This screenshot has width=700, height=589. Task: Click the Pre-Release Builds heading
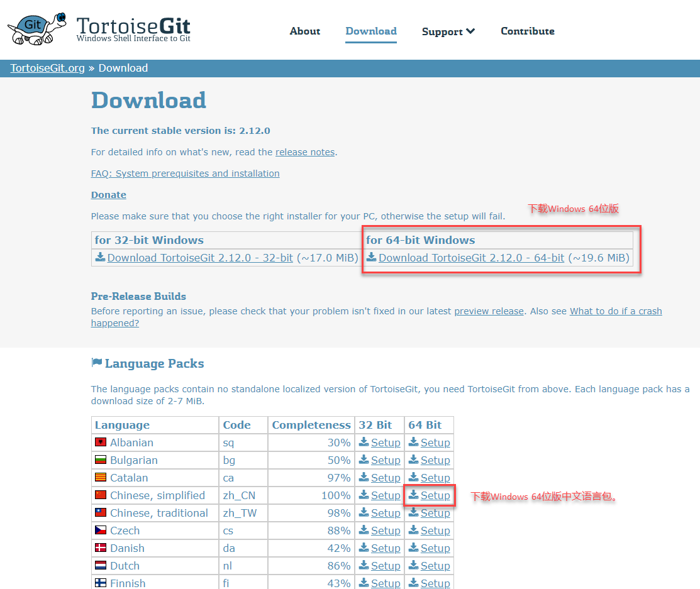(138, 296)
